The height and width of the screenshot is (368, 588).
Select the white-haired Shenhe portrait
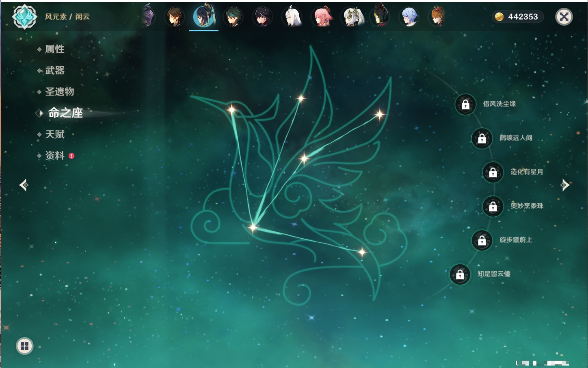point(292,17)
